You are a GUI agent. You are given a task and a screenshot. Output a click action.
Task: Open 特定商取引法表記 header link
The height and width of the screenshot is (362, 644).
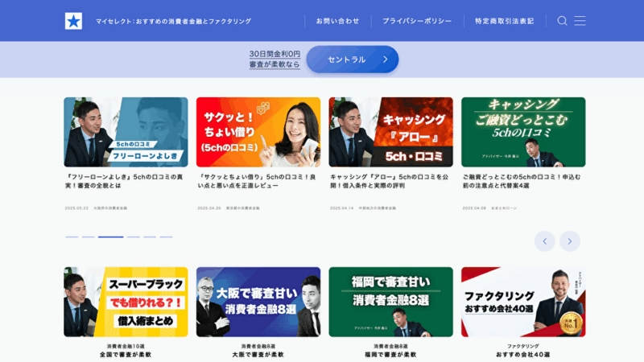point(505,21)
